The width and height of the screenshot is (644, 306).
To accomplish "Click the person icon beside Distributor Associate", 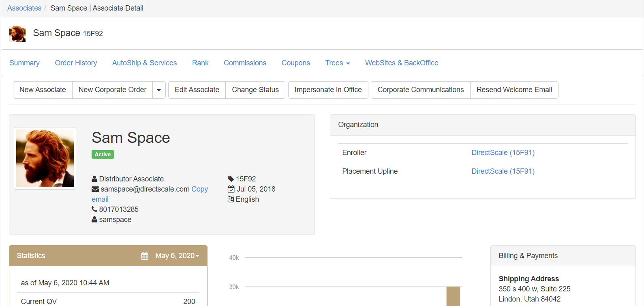I will (x=94, y=179).
